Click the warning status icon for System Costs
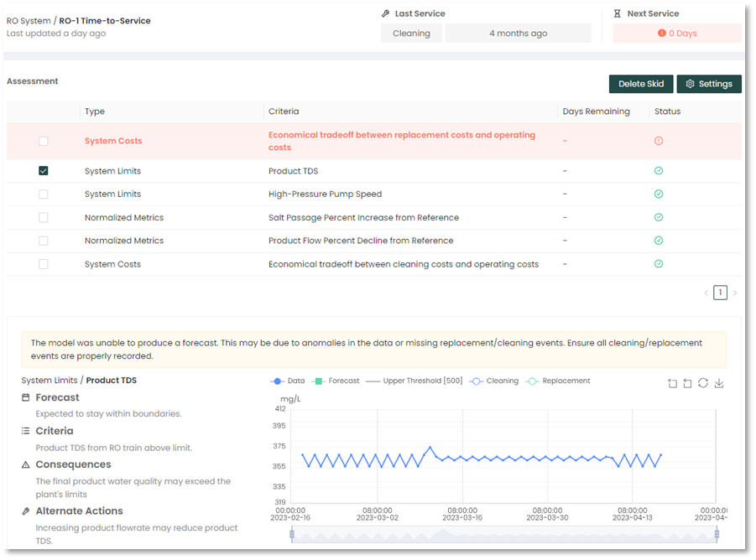 (658, 141)
